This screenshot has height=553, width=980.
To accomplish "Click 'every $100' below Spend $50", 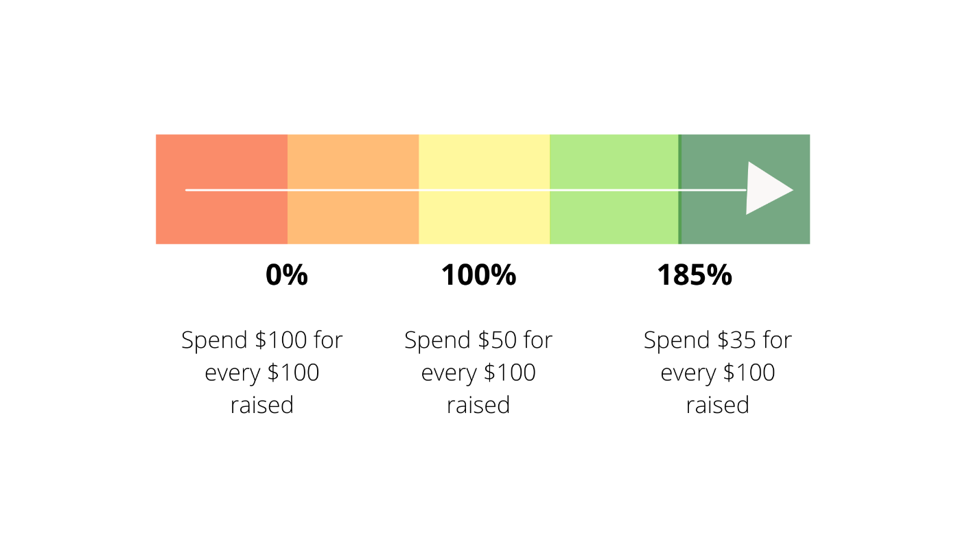I will [478, 373].
